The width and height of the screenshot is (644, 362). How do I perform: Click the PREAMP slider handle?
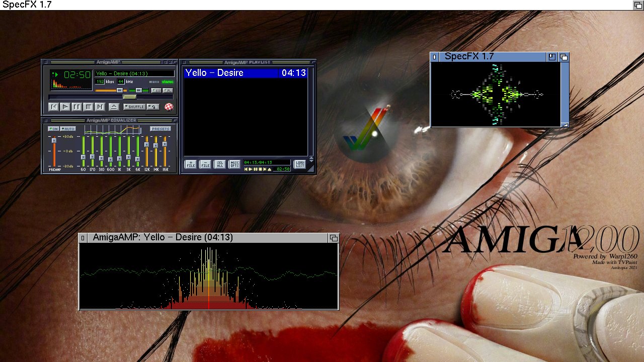pos(54,140)
